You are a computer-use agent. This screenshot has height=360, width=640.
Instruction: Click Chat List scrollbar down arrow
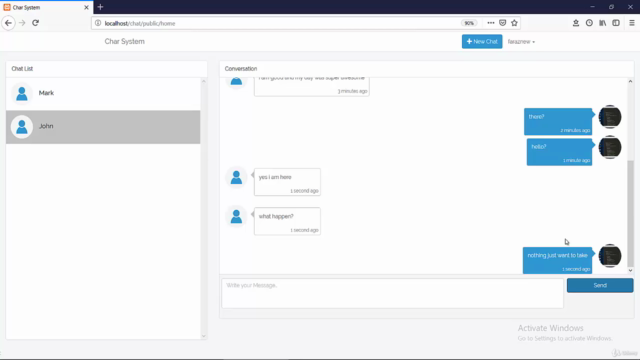click(x=203, y=336)
